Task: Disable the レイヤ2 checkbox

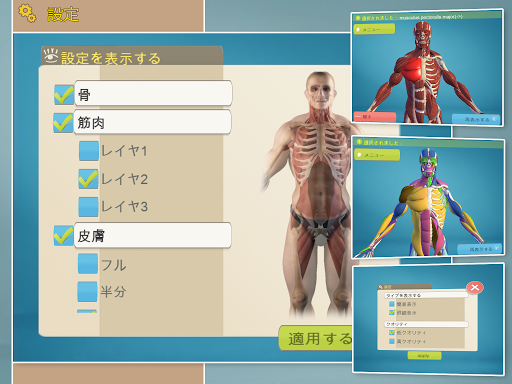Action: 89,179
